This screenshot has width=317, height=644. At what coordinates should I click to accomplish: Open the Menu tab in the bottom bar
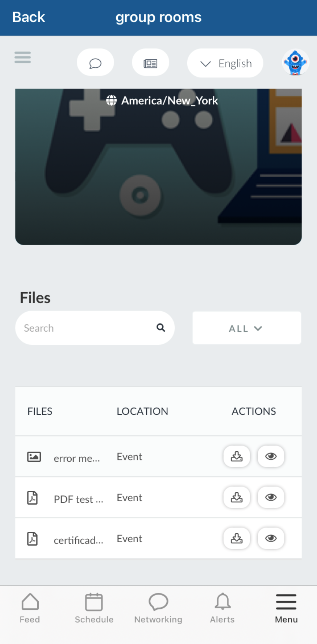(286, 608)
